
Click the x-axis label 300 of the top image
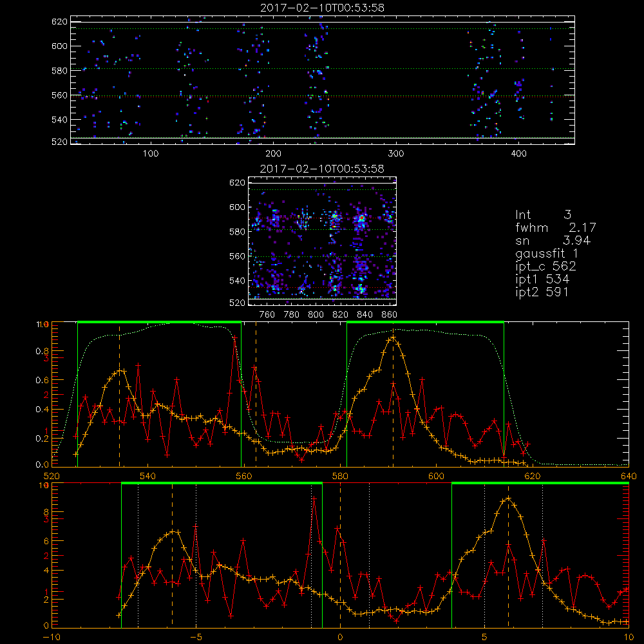click(x=396, y=154)
